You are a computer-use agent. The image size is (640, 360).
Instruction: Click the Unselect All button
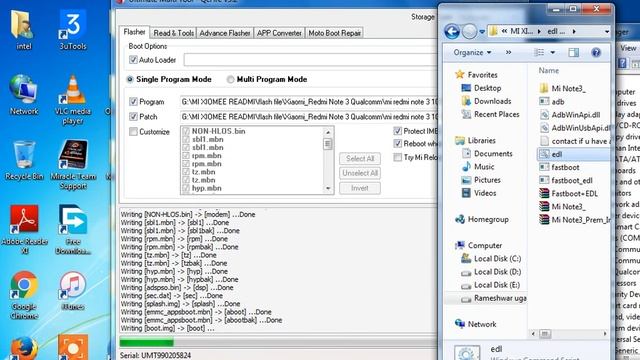point(360,173)
